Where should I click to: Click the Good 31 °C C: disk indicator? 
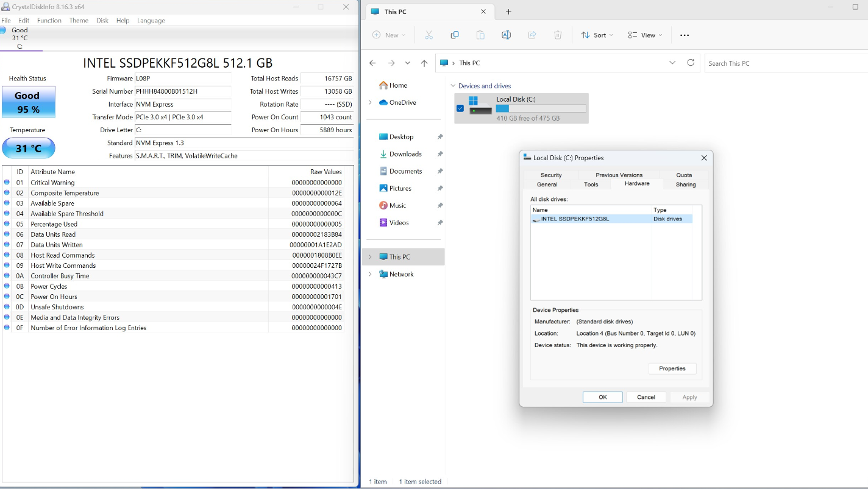[20, 38]
